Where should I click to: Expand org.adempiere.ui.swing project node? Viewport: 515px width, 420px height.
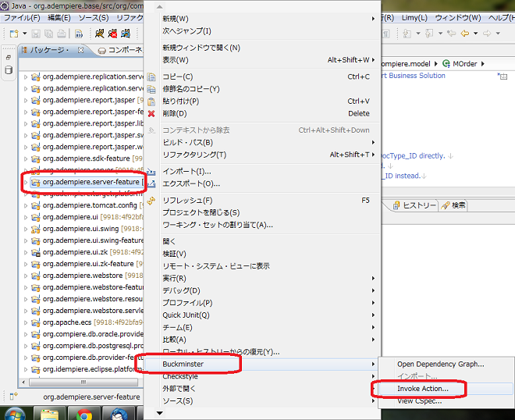click(x=26, y=229)
